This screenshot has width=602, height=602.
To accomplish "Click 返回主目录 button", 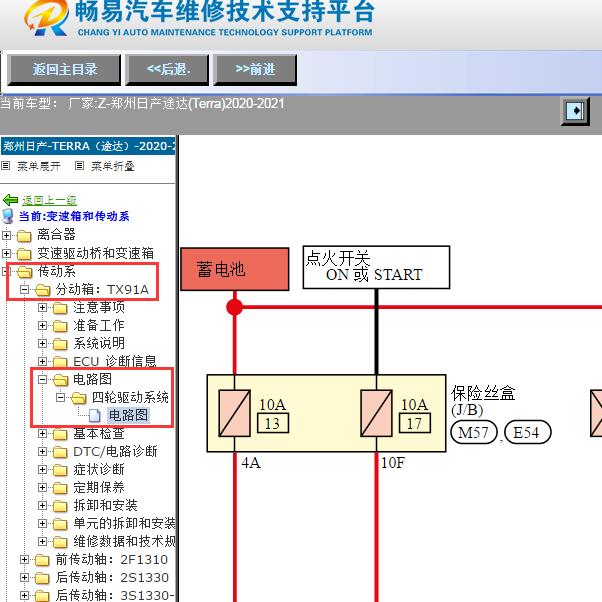I will (64, 69).
